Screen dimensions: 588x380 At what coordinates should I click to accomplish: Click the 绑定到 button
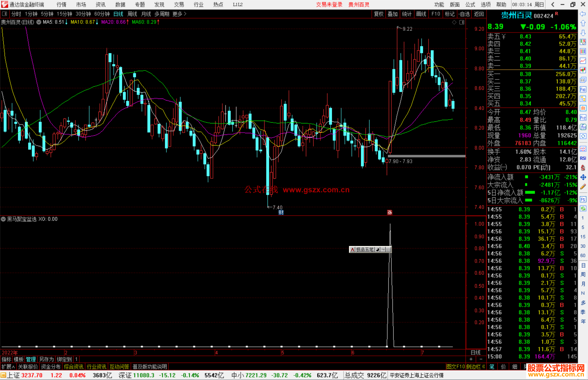coord(64,359)
